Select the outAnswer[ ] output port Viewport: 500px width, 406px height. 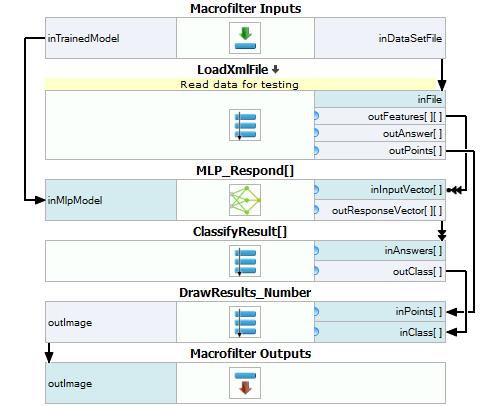coord(380,133)
